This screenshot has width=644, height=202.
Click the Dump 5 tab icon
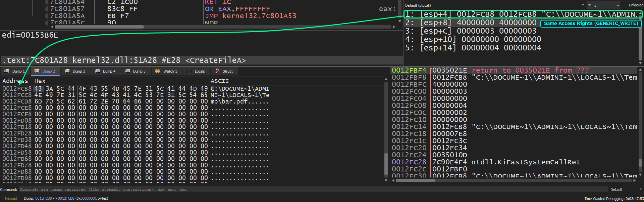click(127, 71)
